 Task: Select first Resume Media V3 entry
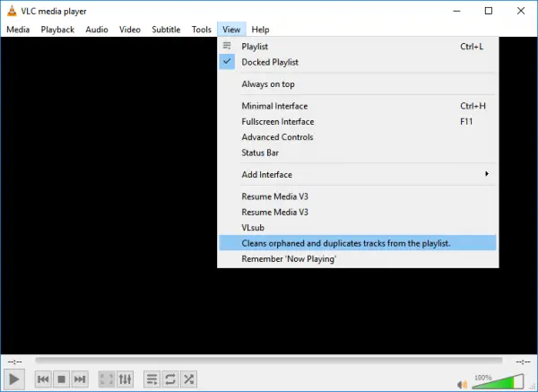coord(358,196)
